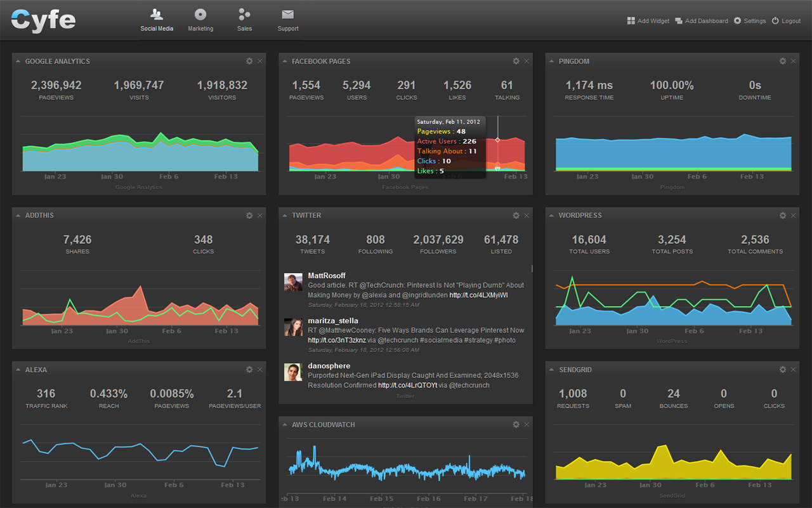Open the t.co link in danosphere's tweet
Image resolution: width=812 pixels, height=508 pixels.
point(409,385)
